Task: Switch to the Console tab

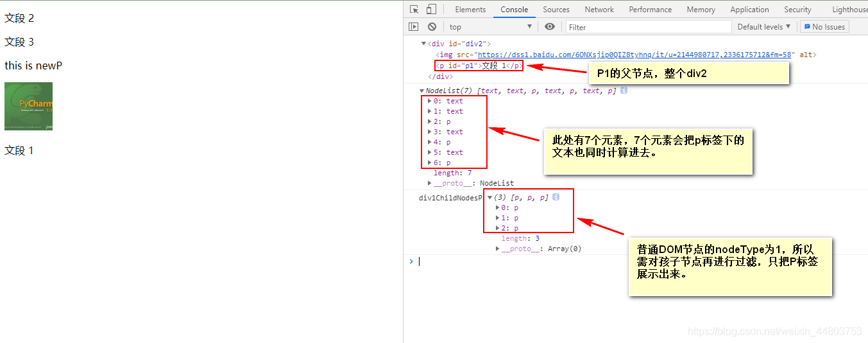Action: coord(515,9)
